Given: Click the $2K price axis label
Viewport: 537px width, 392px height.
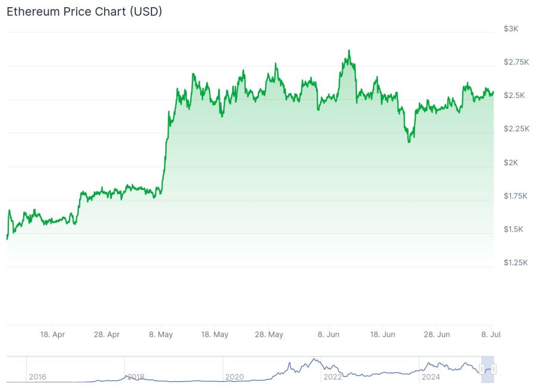Looking at the screenshot, I should click(x=510, y=162).
